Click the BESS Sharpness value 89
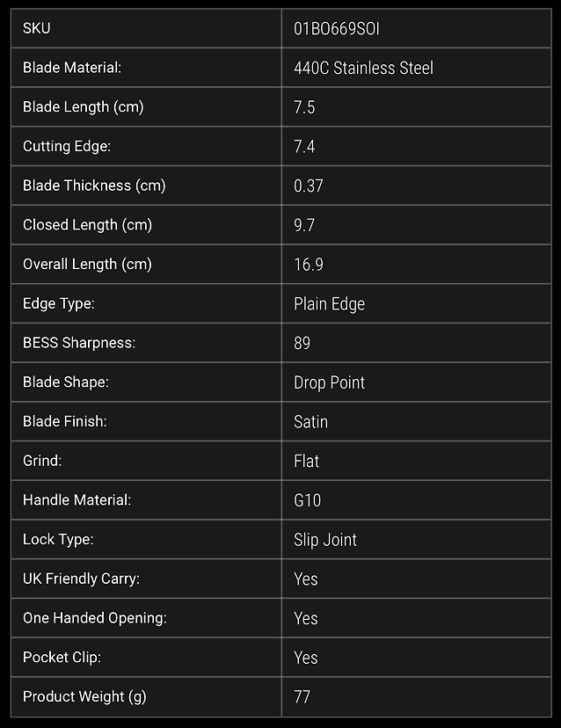Screen dimensions: 561x728 (302, 343)
